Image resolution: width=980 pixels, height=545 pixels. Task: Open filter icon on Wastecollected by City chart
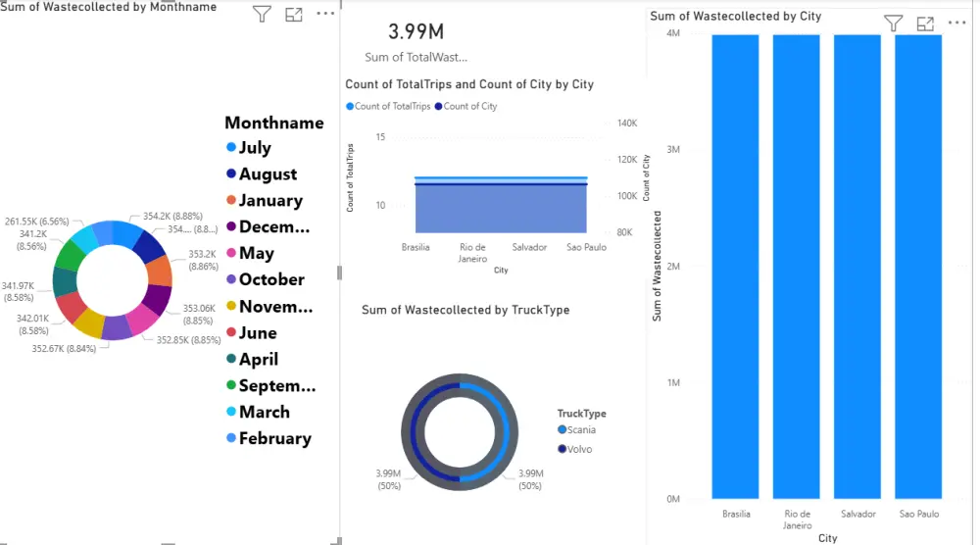894,24
